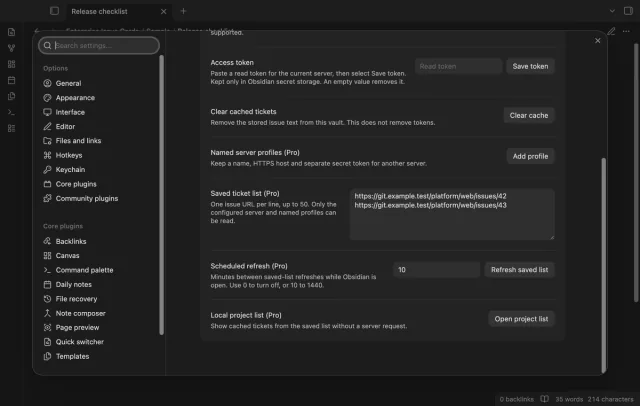640x406 pixels.
Task: Toggle the left sidebar icon
Action: tap(54, 11)
